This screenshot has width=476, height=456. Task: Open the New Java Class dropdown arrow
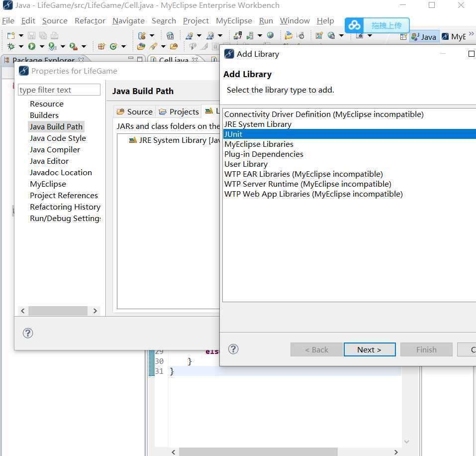tap(123, 46)
